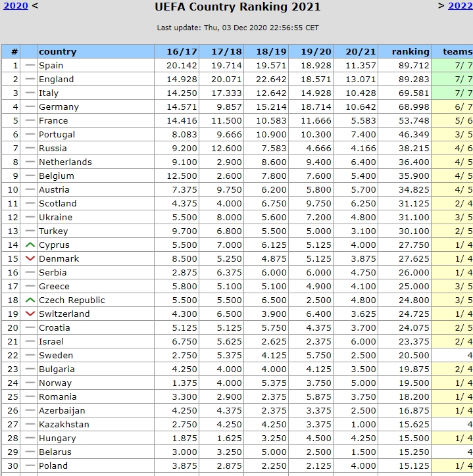473x476 pixels.
Task: Select the 'Bulgaria' country cell
Action: tap(95, 369)
